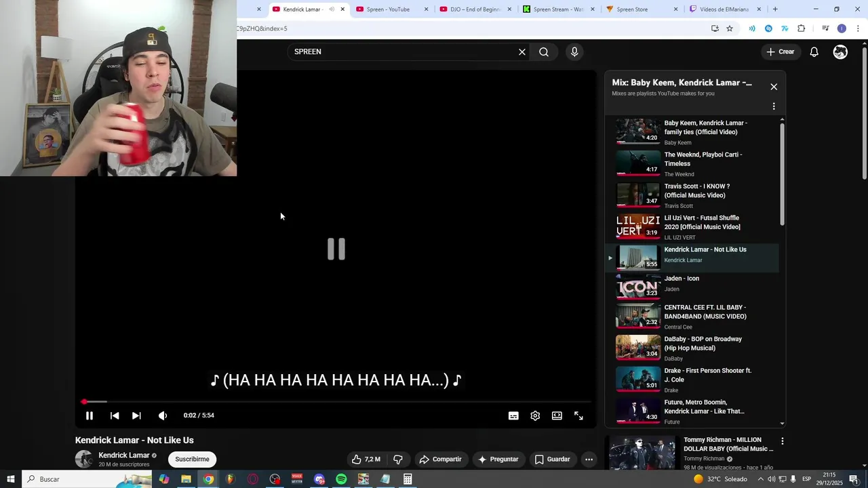Open options for Tommy Richman video
The width and height of the screenshot is (868, 488).
(x=782, y=441)
